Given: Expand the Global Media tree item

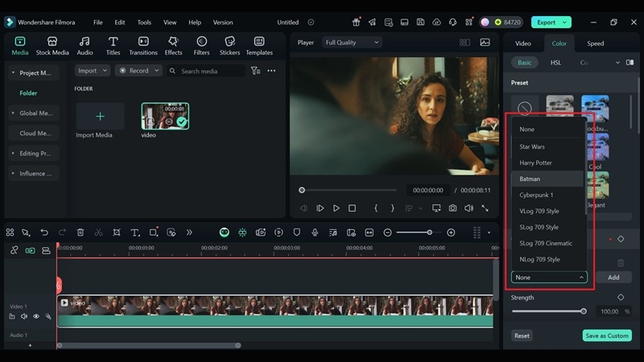Looking at the screenshot, I should click(x=13, y=113).
